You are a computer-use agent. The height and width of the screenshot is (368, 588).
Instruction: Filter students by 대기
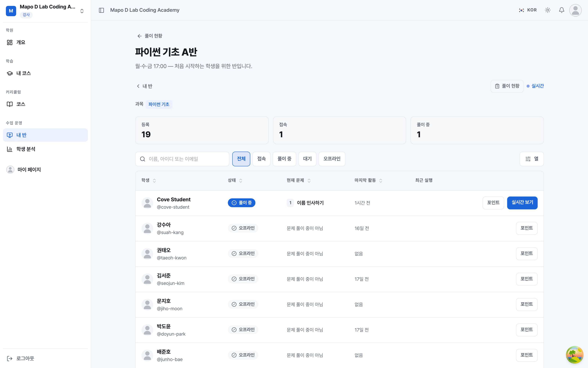307,159
